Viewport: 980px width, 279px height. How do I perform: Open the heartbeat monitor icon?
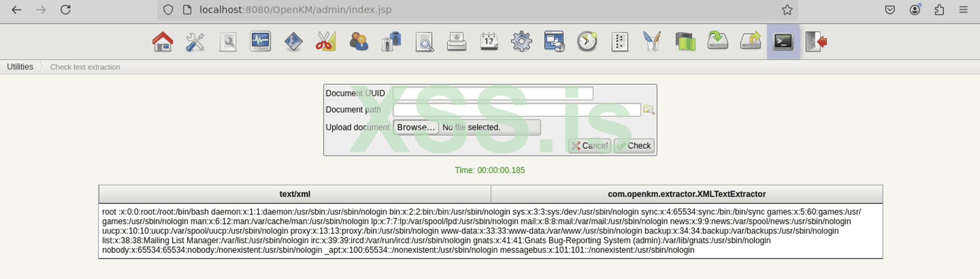coord(260,41)
